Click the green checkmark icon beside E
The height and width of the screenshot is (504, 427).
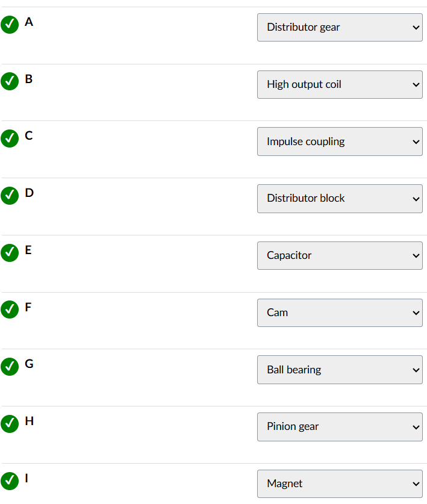click(x=10, y=252)
